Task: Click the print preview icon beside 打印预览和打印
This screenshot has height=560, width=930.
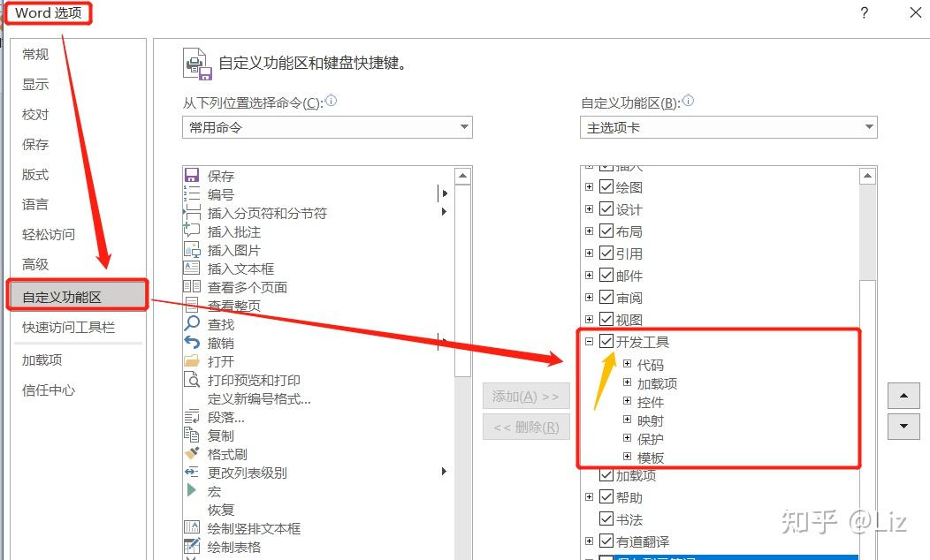Action: (x=192, y=379)
